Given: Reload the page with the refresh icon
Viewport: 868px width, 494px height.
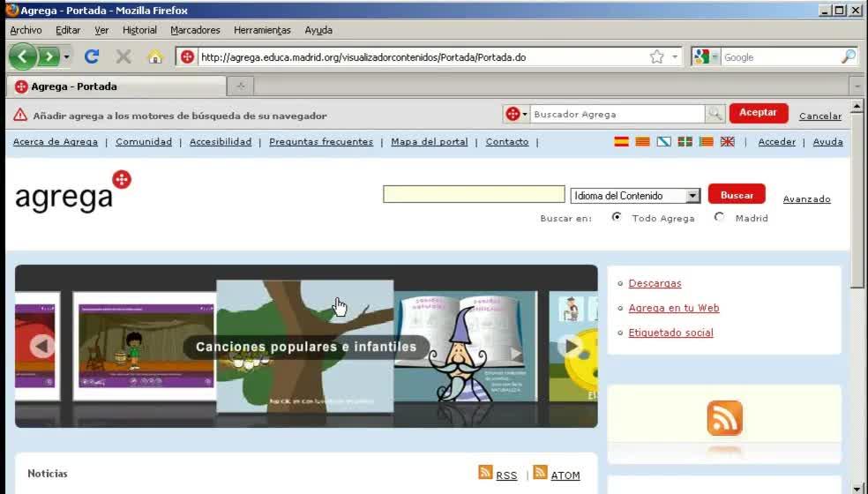Looking at the screenshot, I should coord(92,56).
